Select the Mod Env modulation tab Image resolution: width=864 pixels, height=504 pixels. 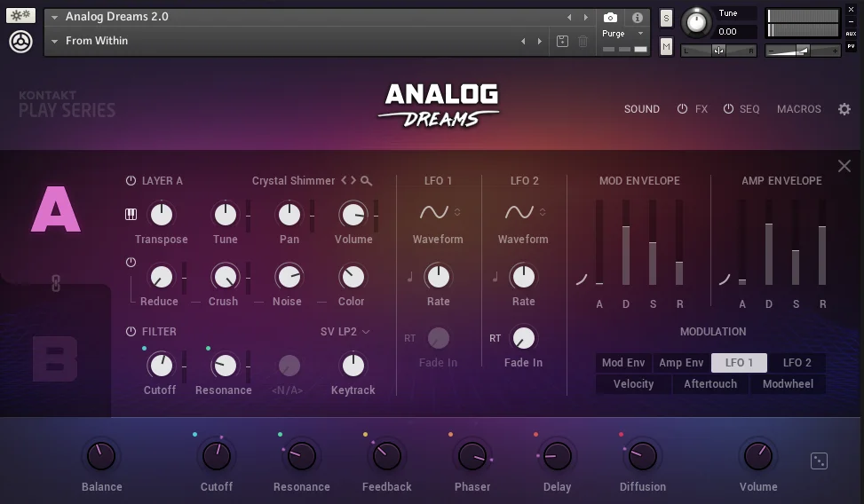(623, 362)
